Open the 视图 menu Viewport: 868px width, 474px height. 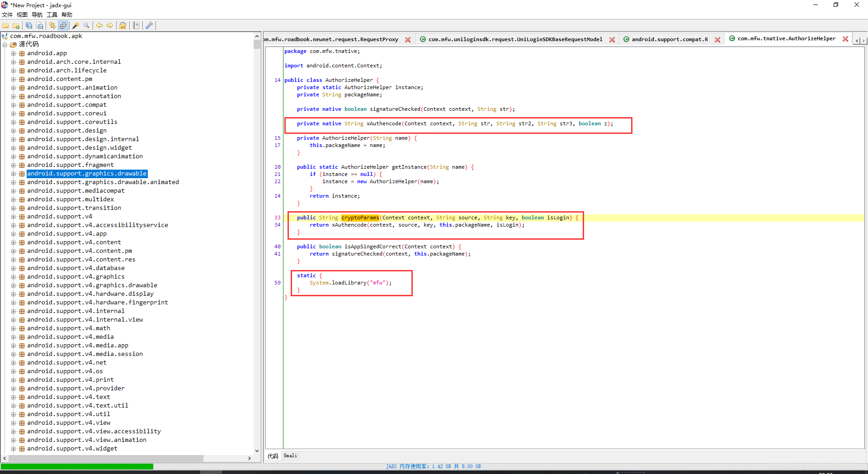pos(22,15)
